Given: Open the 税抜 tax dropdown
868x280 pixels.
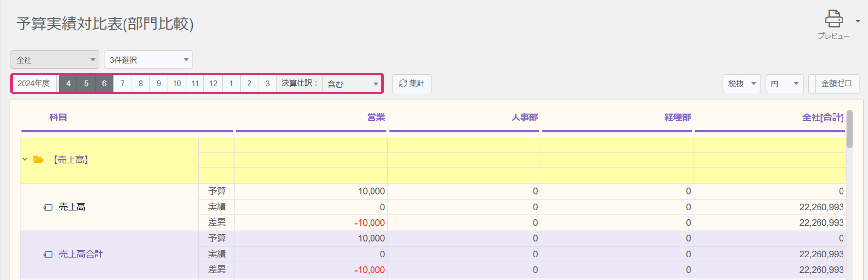Looking at the screenshot, I should tap(741, 84).
